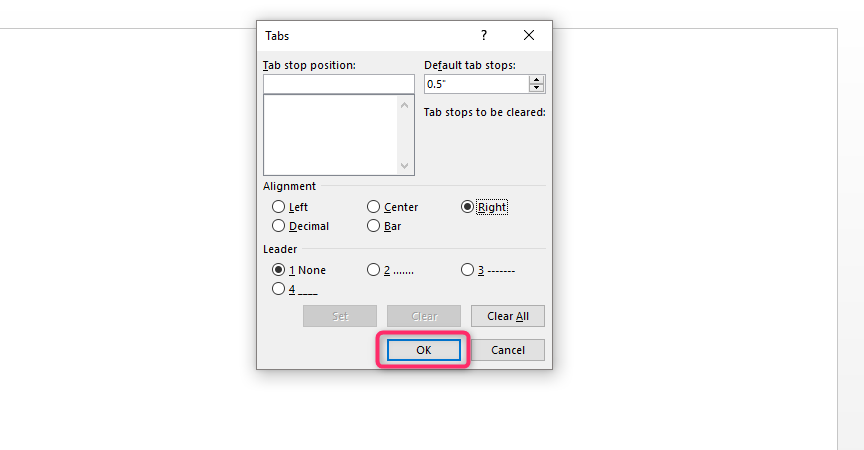Viewport: 864px width, 450px height.
Task: Click the Cancel button
Action: [507, 350]
